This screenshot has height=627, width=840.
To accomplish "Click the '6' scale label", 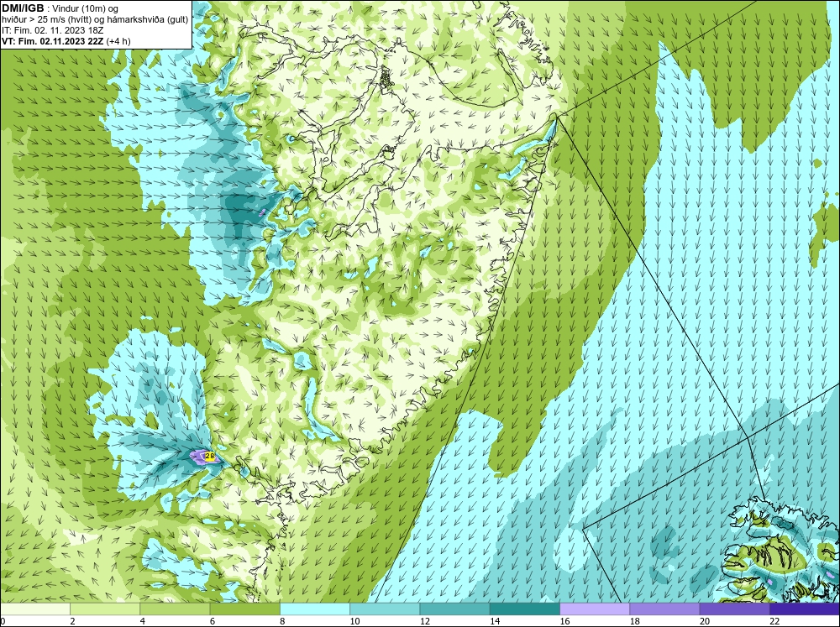I will click(x=213, y=621).
